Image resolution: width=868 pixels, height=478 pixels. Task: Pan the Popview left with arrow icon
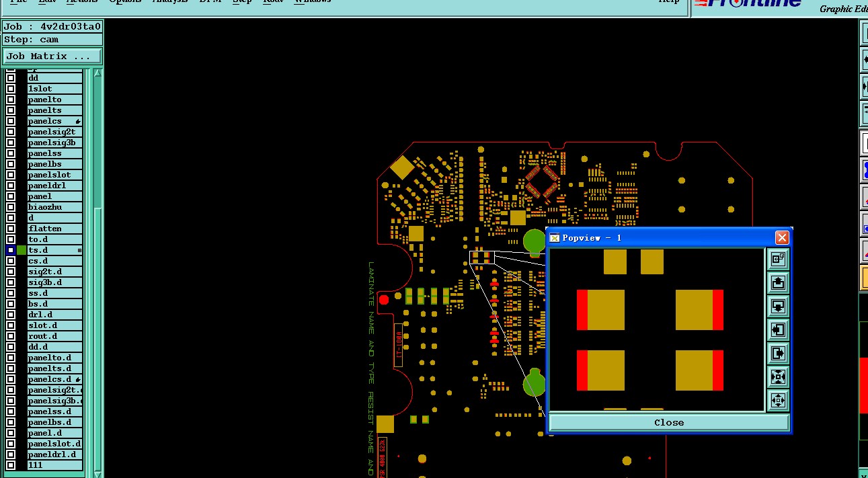coord(778,329)
